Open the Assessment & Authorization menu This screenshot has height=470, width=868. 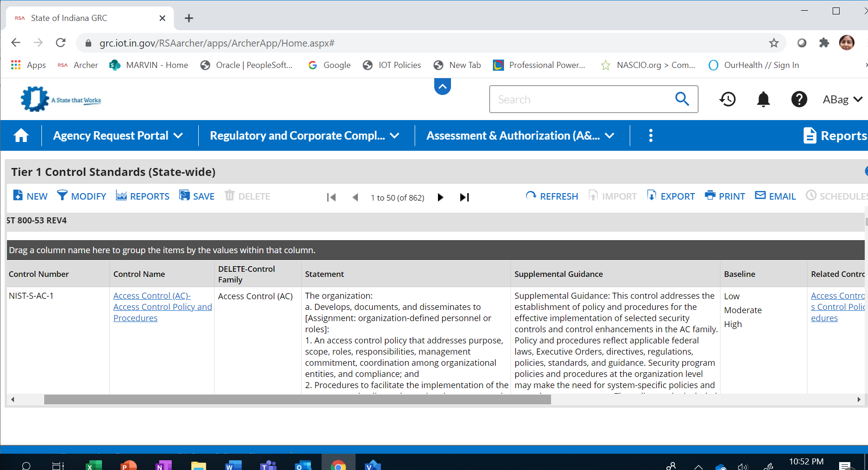tap(520, 135)
